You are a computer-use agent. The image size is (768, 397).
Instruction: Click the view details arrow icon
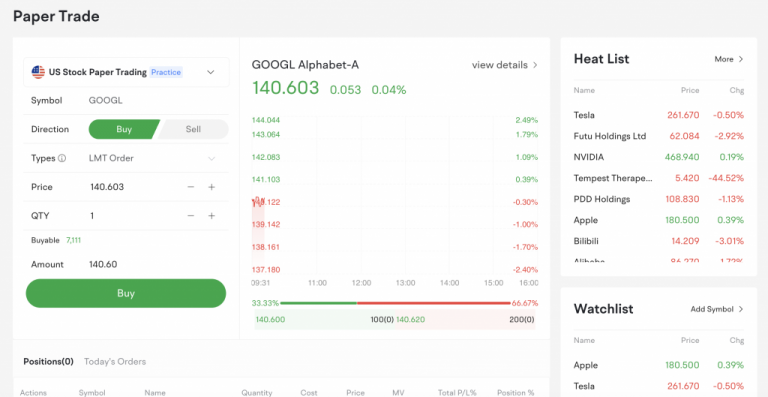(535, 65)
